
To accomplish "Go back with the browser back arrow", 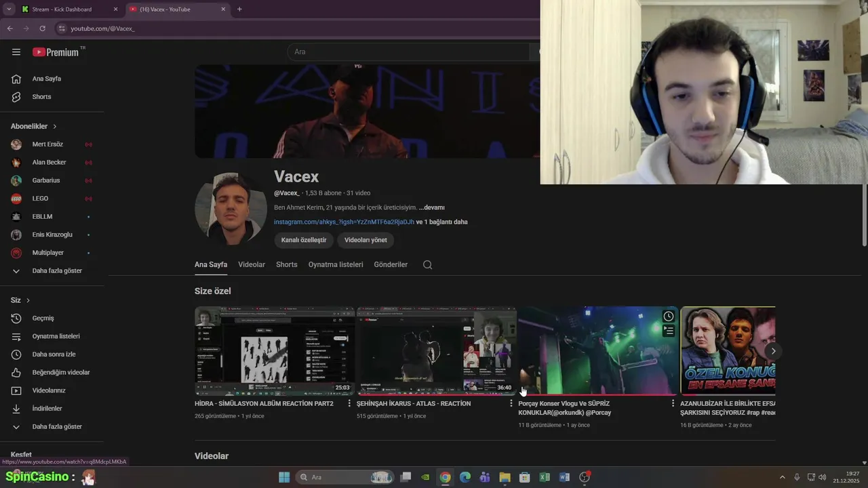I will pyautogui.click(x=9, y=28).
